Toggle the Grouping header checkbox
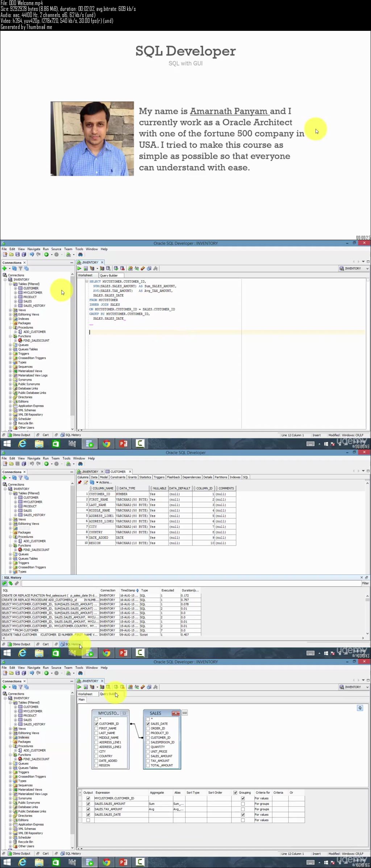 click(235, 793)
